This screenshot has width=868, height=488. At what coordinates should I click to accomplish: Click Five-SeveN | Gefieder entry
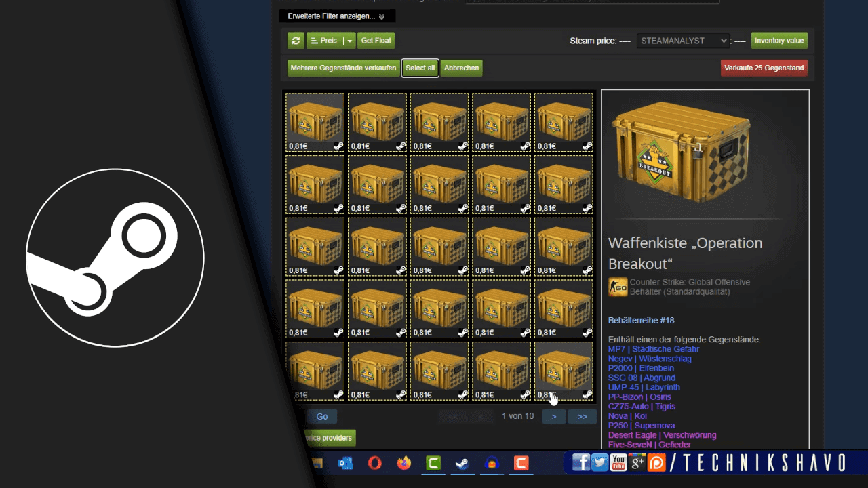click(649, 444)
